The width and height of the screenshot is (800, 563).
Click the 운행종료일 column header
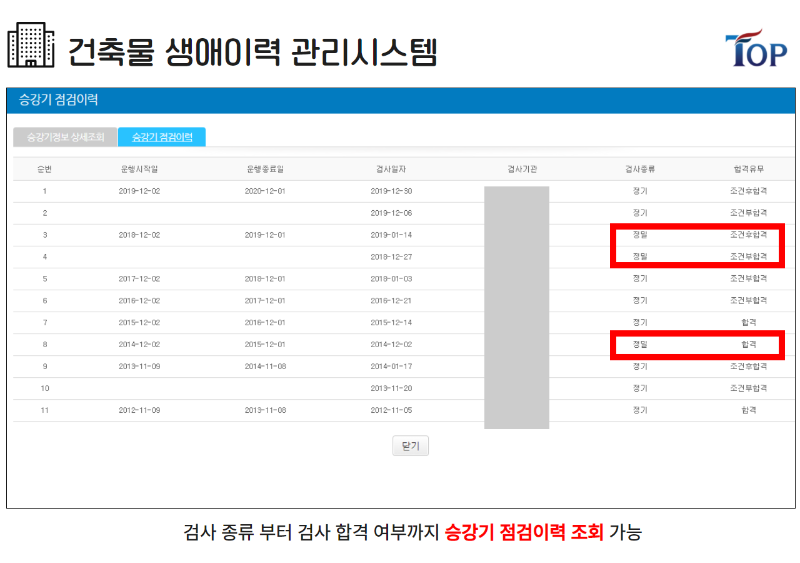pos(265,169)
